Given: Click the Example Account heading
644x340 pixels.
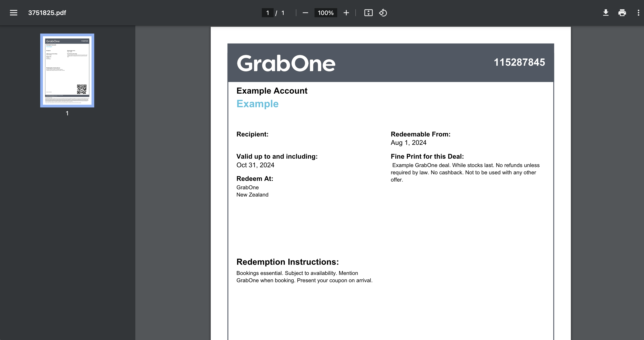Looking at the screenshot, I should tap(272, 91).
